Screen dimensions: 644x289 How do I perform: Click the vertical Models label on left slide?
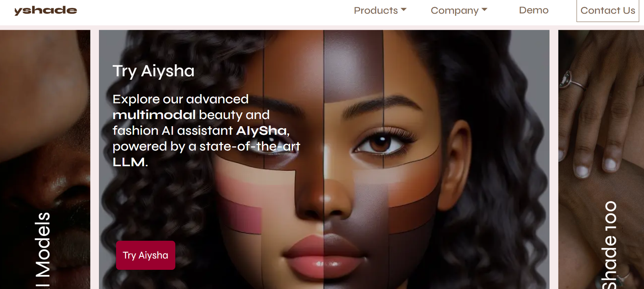[x=43, y=250]
